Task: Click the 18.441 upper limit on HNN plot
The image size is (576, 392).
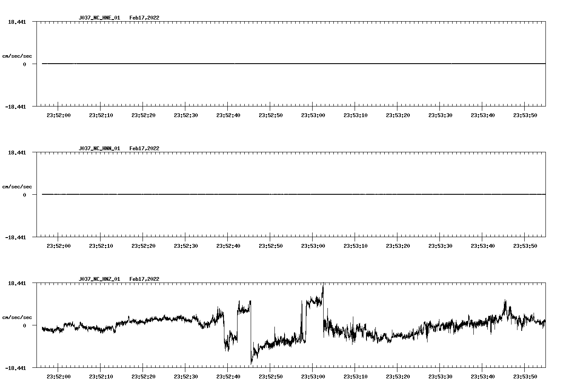Action: pyautogui.click(x=17, y=152)
